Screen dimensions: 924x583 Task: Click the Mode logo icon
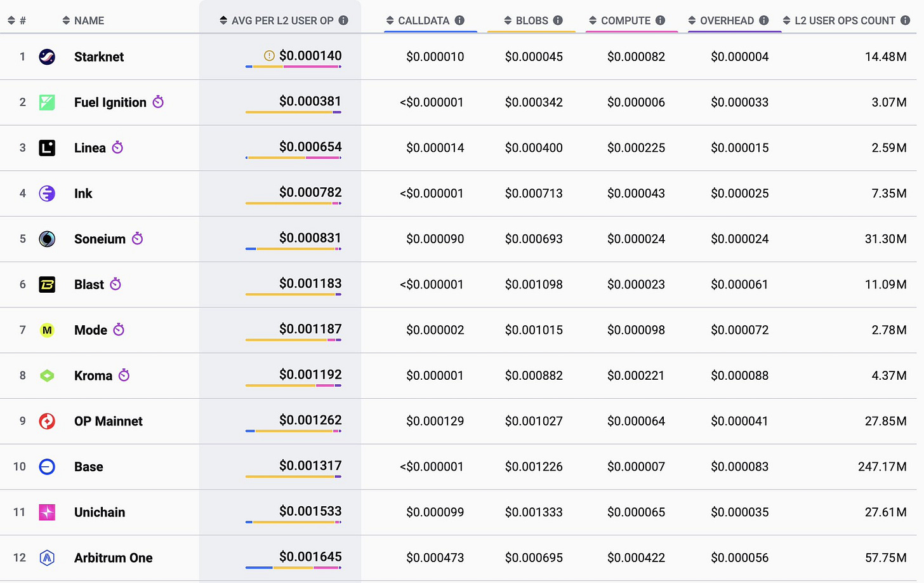47,330
